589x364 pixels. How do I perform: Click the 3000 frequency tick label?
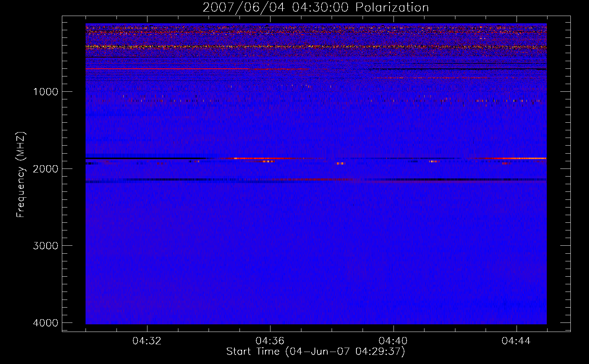pos(46,246)
